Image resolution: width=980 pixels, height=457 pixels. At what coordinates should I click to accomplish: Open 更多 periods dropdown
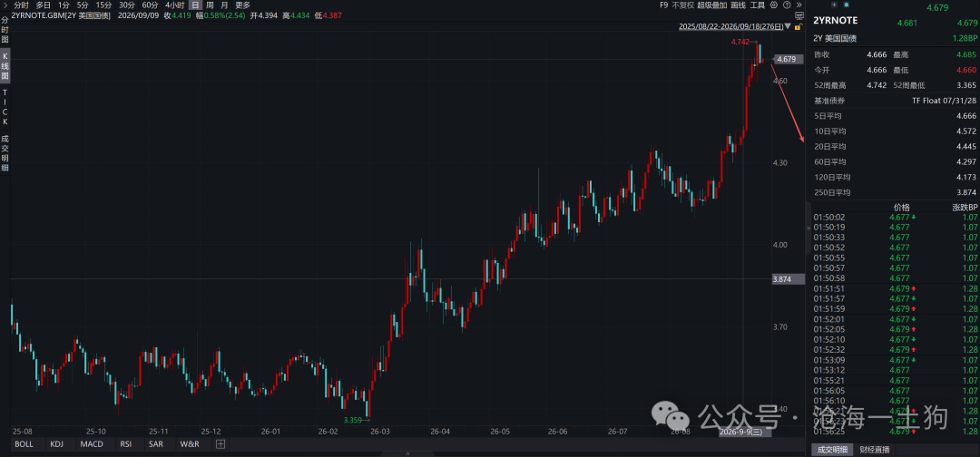pyautogui.click(x=242, y=5)
